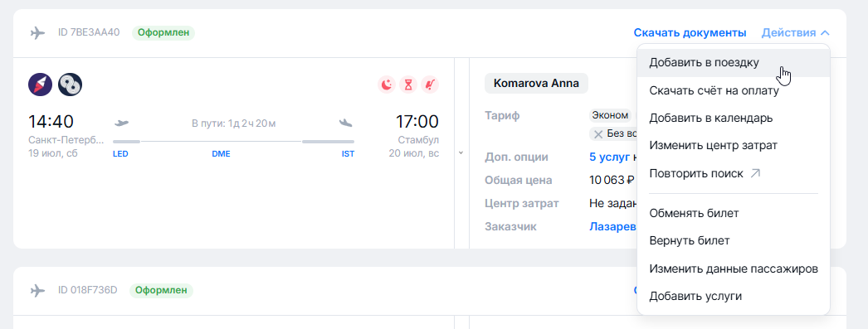This screenshot has height=329, width=868.
Task: Click the 'Центр затрат' label
Action: point(521,204)
